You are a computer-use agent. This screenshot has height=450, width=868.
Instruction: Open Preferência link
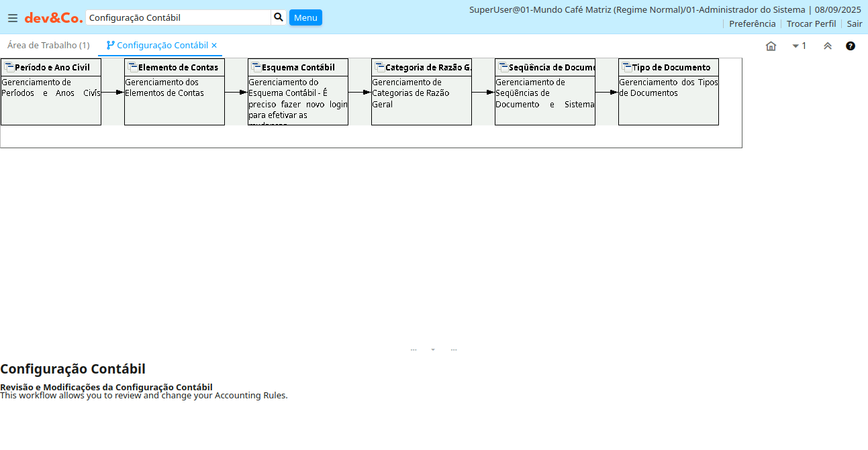pyautogui.click(x=752, y=23)
